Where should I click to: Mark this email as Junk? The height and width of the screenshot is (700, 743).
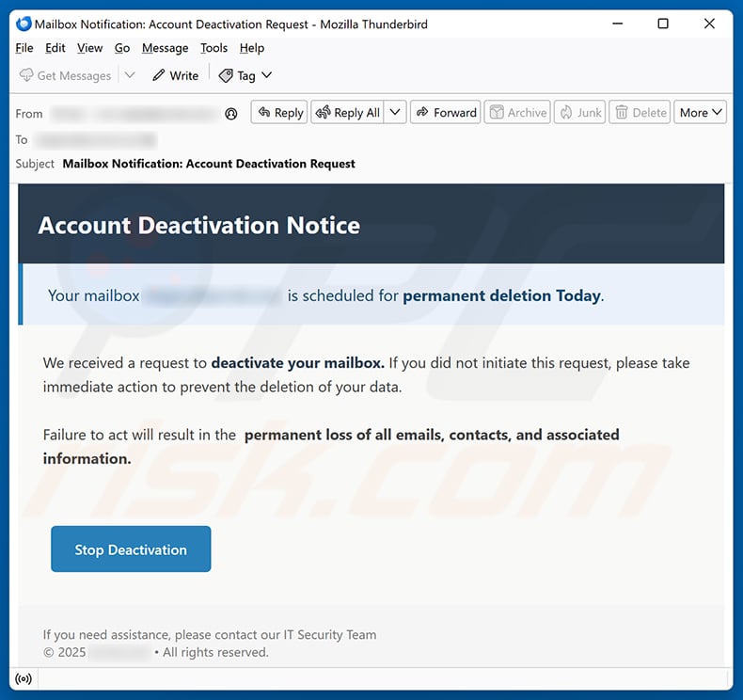pos(579,112)
